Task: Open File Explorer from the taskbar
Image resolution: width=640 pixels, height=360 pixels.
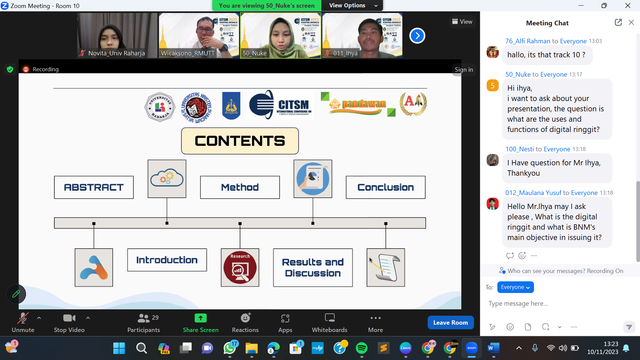Action: pyautogui.click(x=251, y=348)
